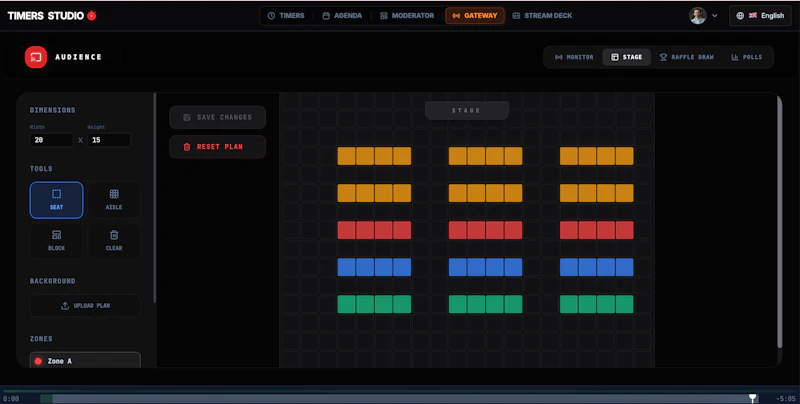Open the Stream Deck tab
The width and height of the screenshot is (800, 404).
[x=542, y=16]
